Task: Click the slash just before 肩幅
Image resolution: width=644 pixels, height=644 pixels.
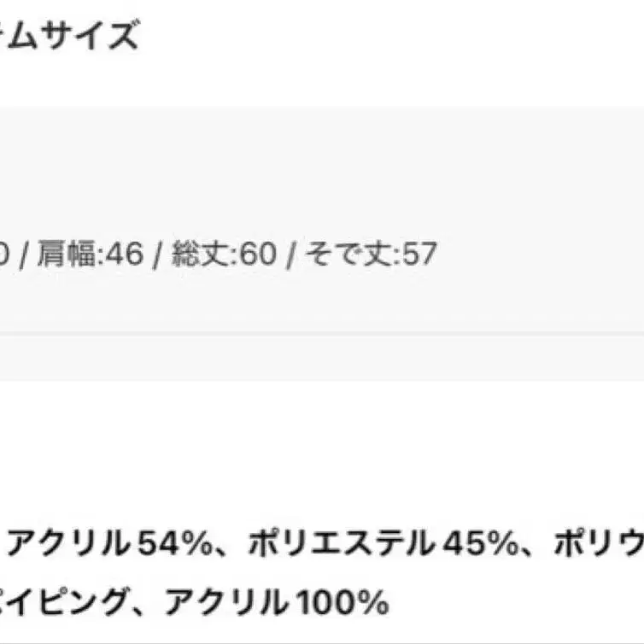Action: tap(26, 255)
